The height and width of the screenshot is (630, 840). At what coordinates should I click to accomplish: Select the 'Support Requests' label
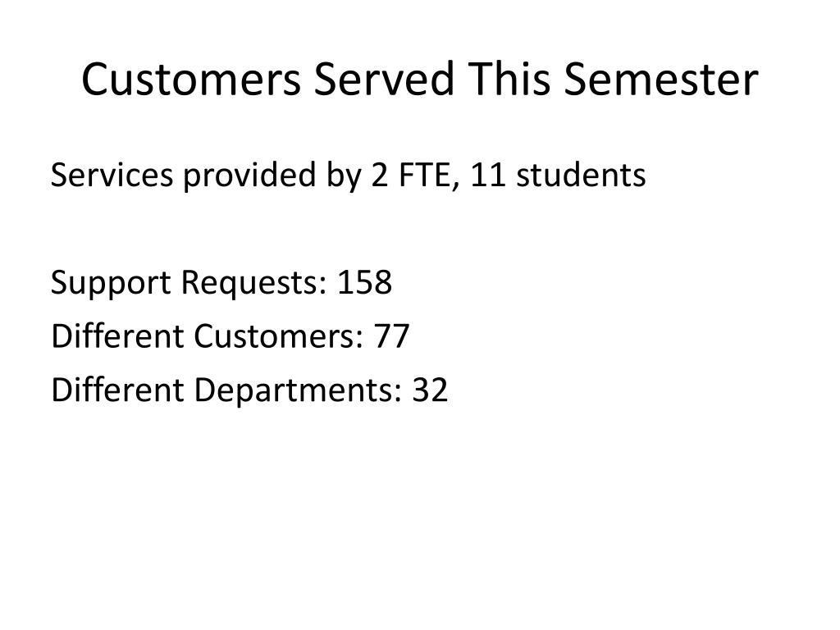189,283
